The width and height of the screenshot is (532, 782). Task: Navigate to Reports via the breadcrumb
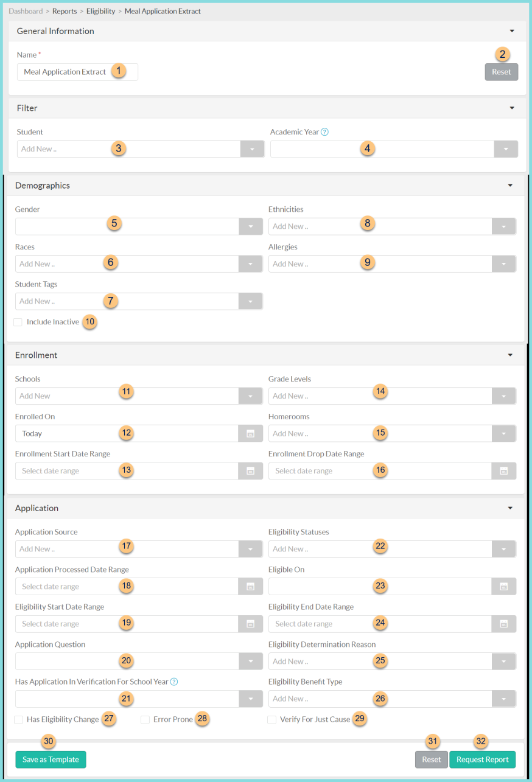65,11
